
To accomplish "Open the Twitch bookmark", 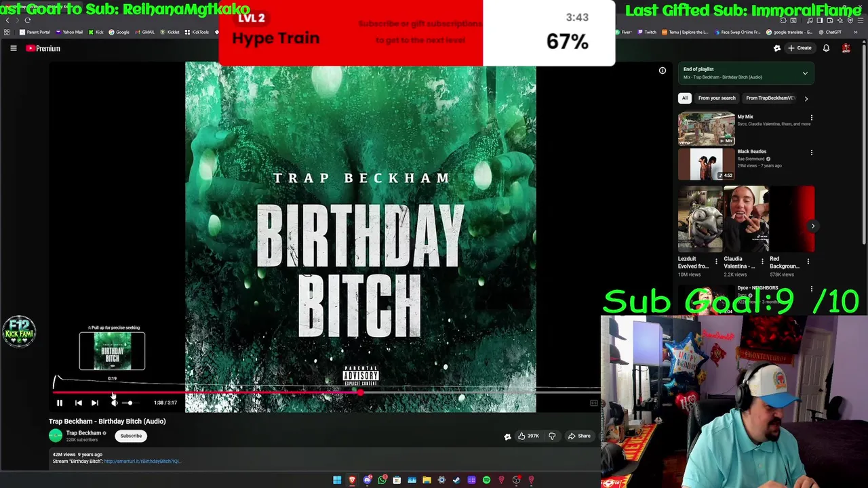I will tap(646, 32).
